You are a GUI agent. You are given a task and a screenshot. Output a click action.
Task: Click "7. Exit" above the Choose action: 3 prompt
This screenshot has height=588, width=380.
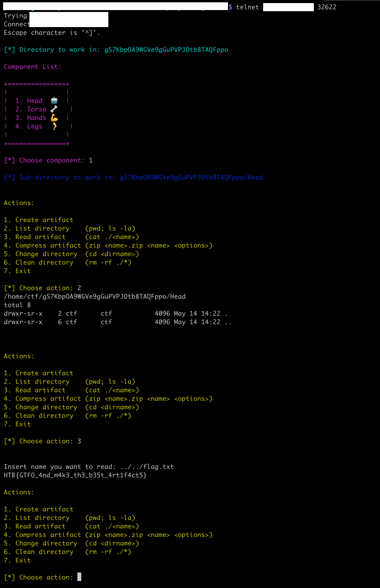pos(17,424)
